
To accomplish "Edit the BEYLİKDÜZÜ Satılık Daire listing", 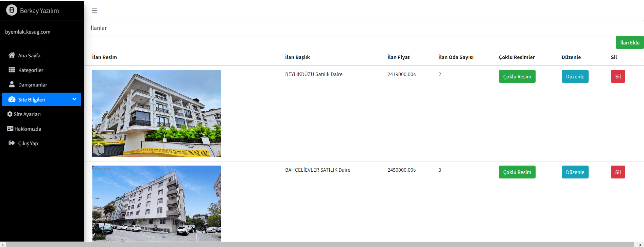I will point(575,76).
